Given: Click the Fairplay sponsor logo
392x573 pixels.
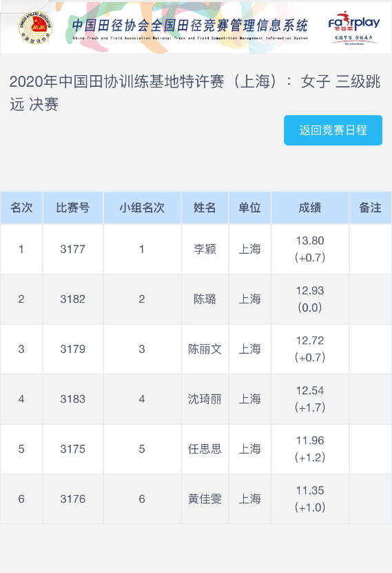Looking at the screenshot, I should click(353, 28).
